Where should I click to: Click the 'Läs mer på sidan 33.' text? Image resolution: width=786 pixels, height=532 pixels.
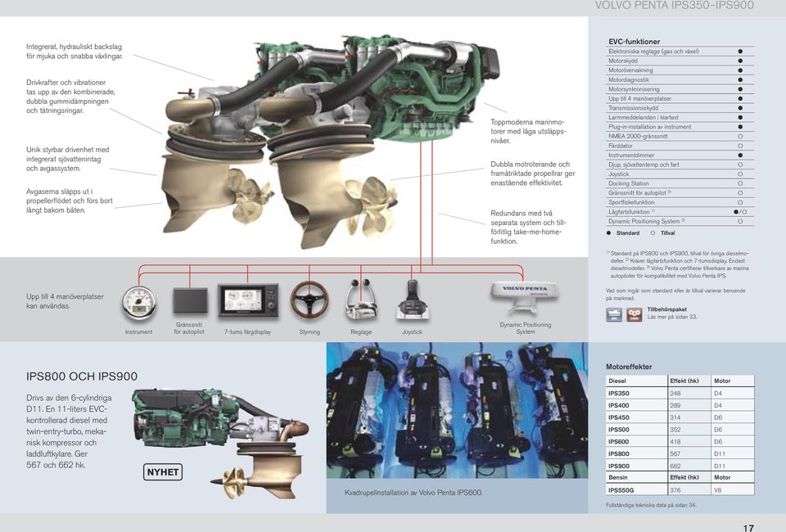click(672, 317)
